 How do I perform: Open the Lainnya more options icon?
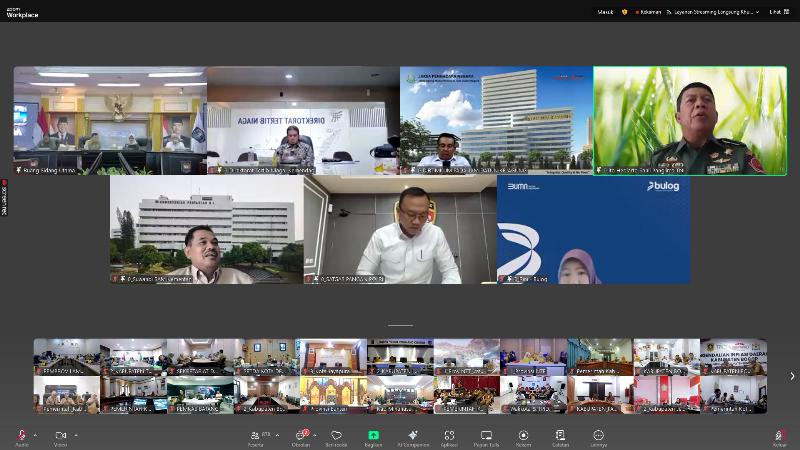point(598,436)
